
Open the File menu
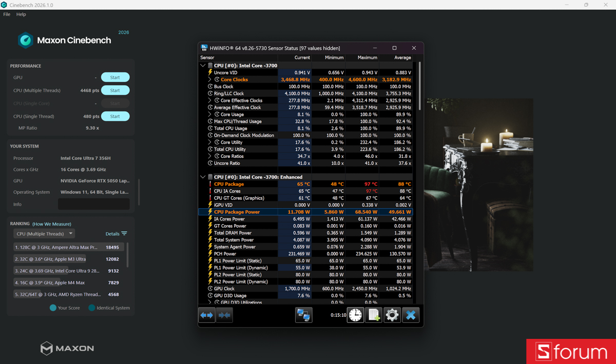[7, 14]
